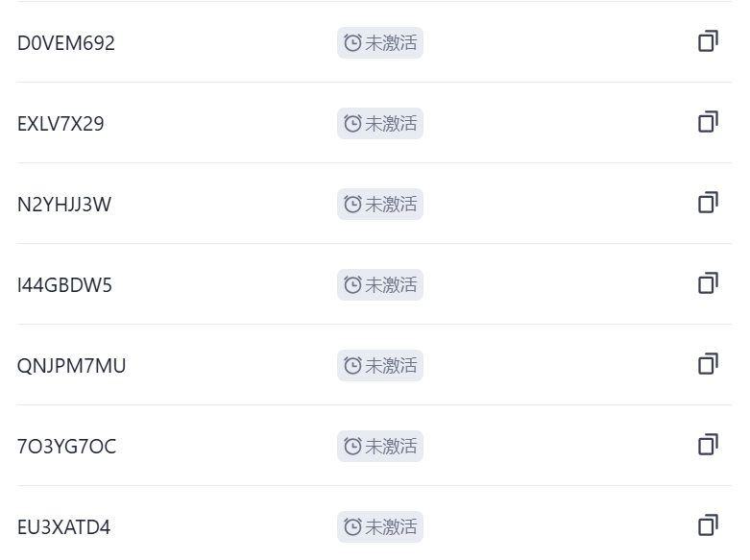Click the 未激活 badge for 7O3YG7OC
This screenshot has height=560, width=750.
coord(380,446)
